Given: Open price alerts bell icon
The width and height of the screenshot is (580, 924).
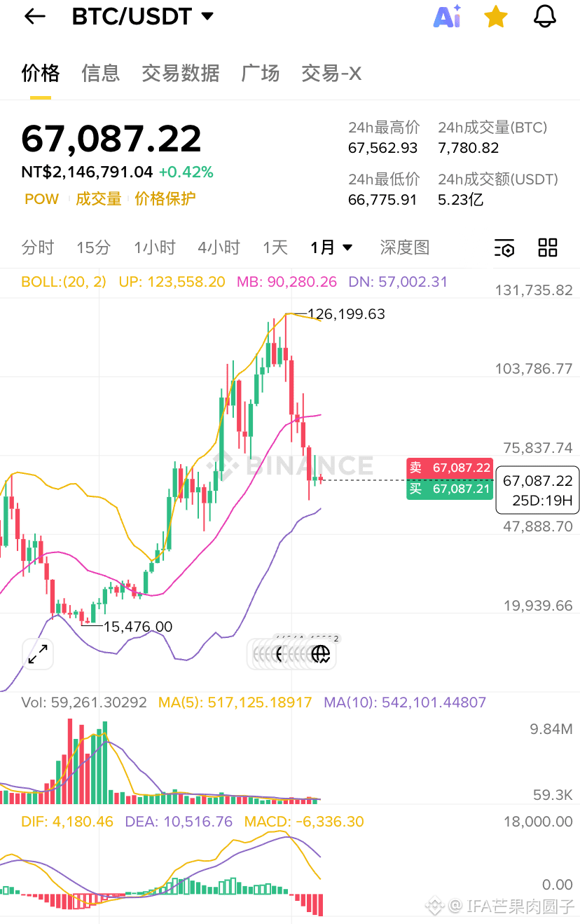Looking at the screenshot, I should coord(545,17).
